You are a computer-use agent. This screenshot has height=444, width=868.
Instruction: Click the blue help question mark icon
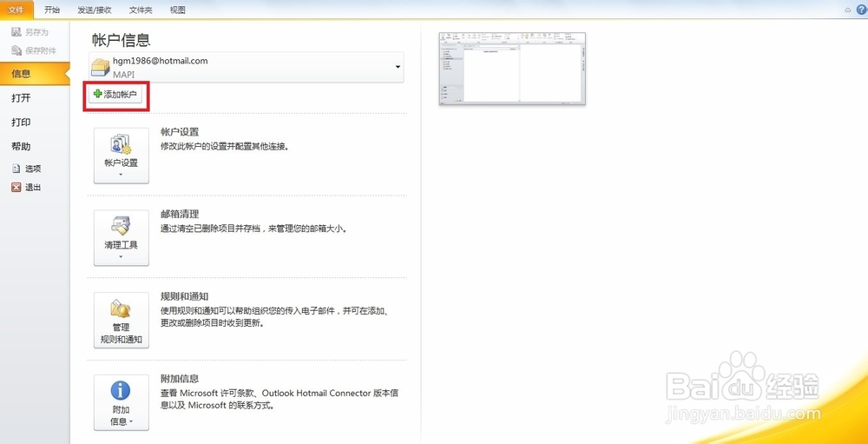click(x=861, y=10)
